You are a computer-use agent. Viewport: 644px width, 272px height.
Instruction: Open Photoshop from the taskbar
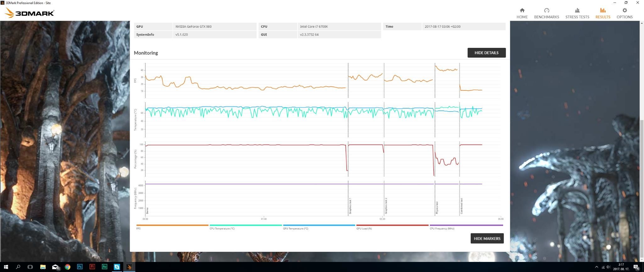coord(80,267)
